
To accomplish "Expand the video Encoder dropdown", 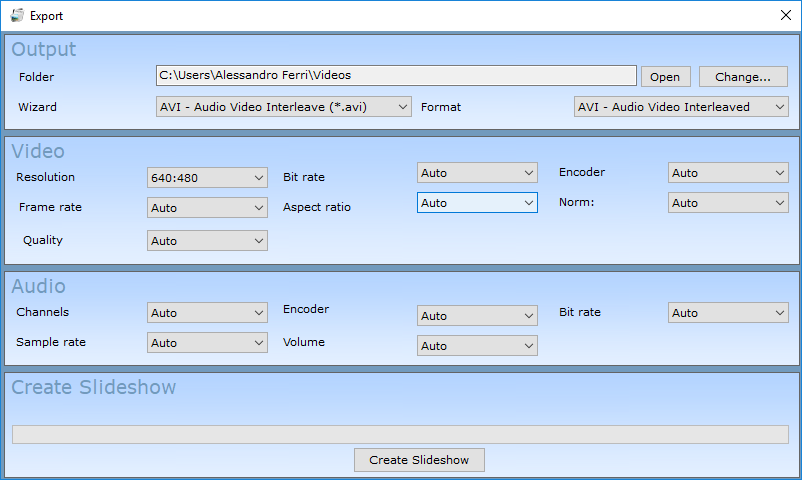I will point(728,173).
